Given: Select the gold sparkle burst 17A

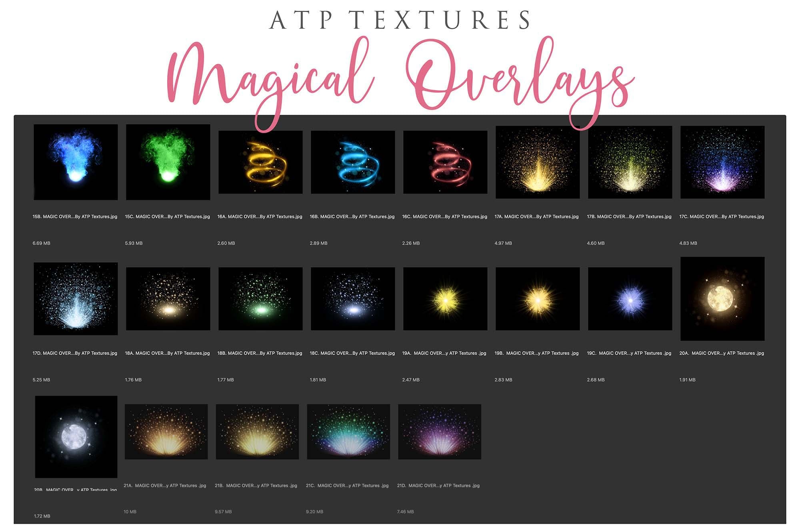Looking at the screenshot, I should pos(538,162).
